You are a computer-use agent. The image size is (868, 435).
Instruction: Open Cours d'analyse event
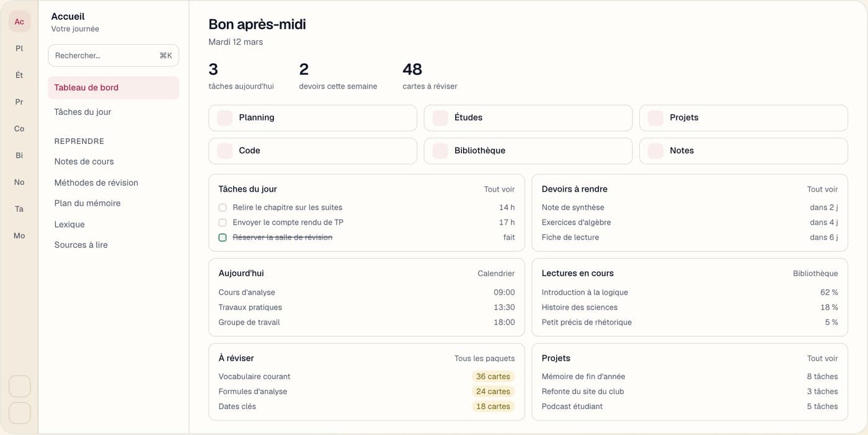[x=366, y=292]
